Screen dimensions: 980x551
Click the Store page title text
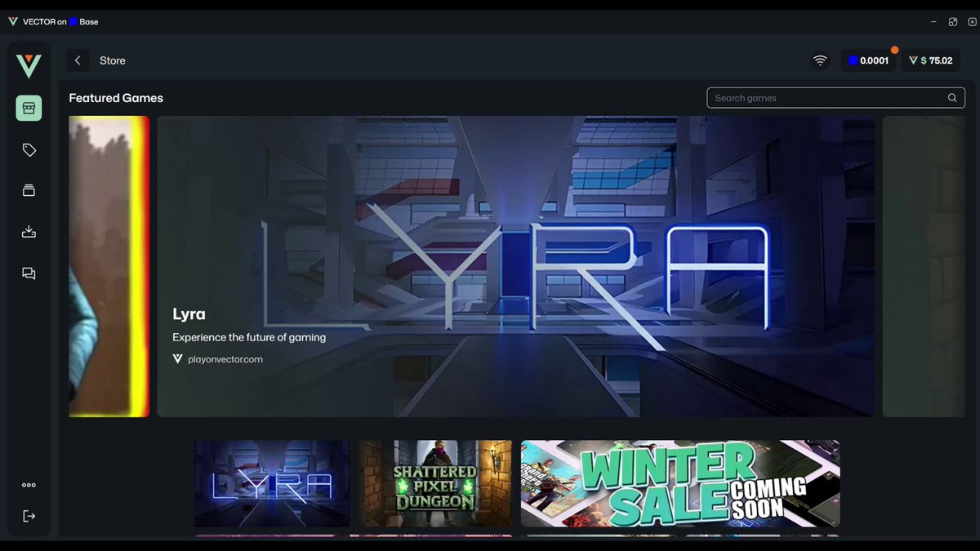[113, 60]
